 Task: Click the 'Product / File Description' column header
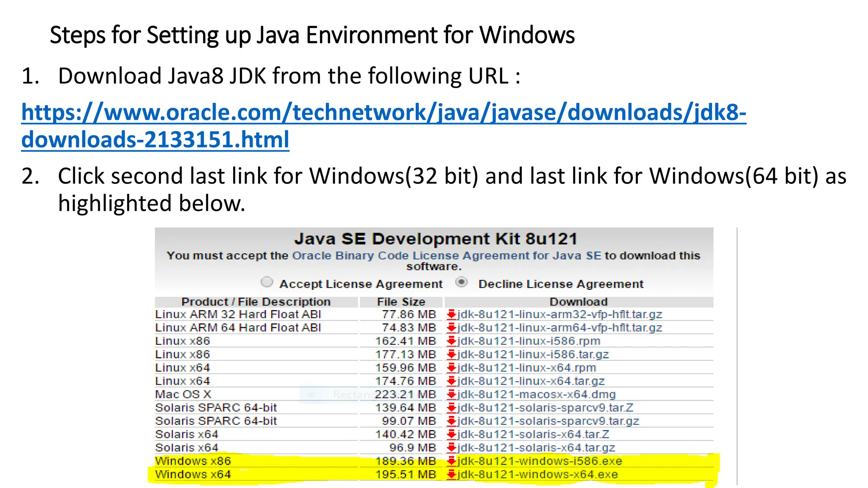(256, 302)
